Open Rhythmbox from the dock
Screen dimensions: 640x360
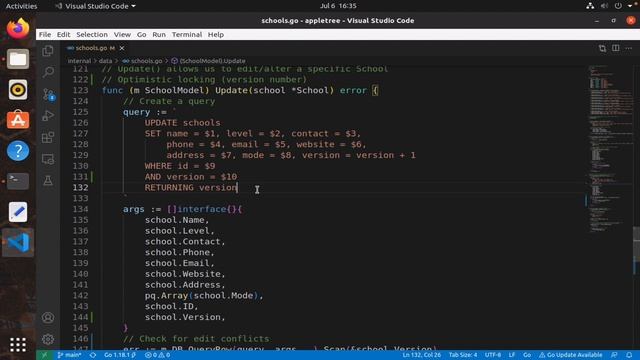pyautogui.click(x=18, y=89)
